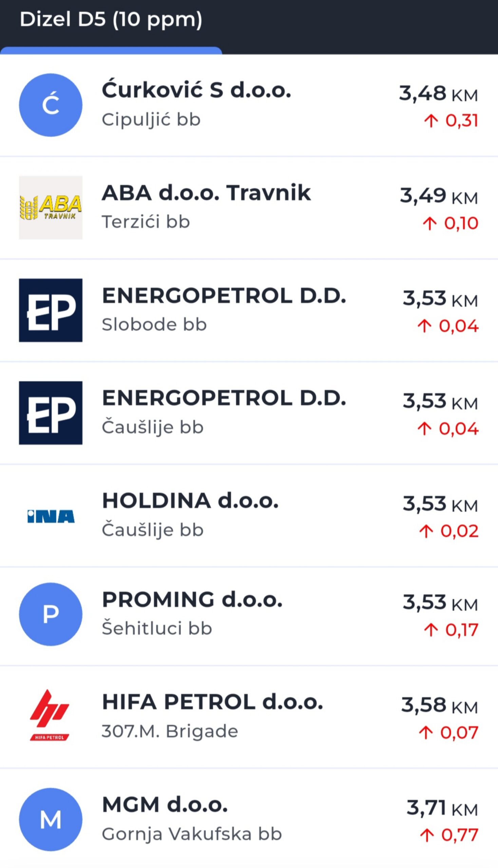Image resolution: width=498 pixels, height=868 pixels.
Task: Tap the Energopetrol logo beside Čaušlije bb
Action: click(x=51, y=413)
